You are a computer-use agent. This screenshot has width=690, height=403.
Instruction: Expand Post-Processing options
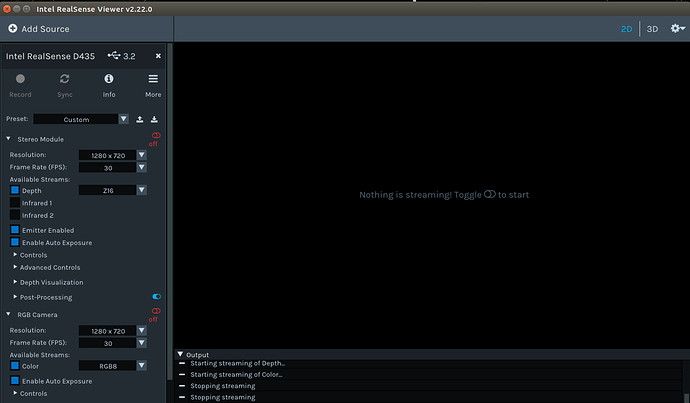[15, 297]
